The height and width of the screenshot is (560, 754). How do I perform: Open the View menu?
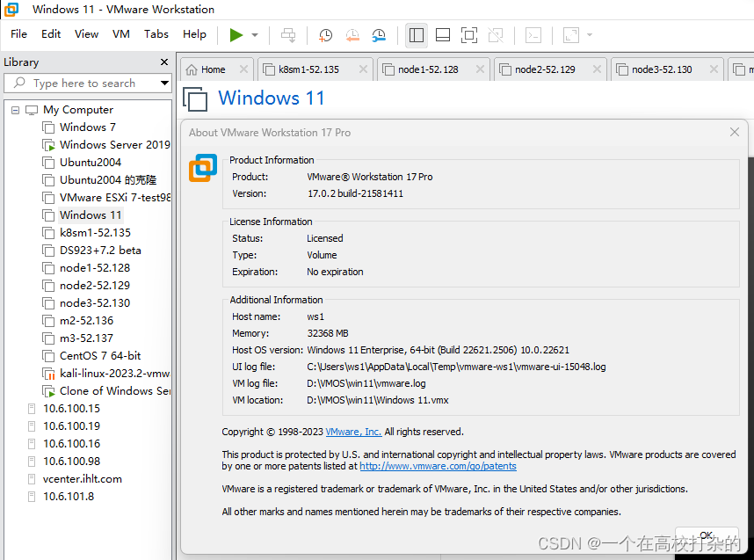(x=86, y=34)
